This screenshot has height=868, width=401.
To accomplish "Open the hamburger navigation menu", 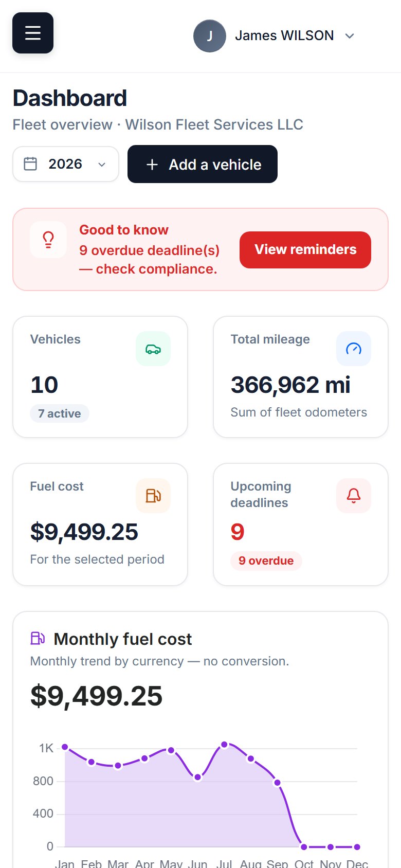I will (33, 33).
